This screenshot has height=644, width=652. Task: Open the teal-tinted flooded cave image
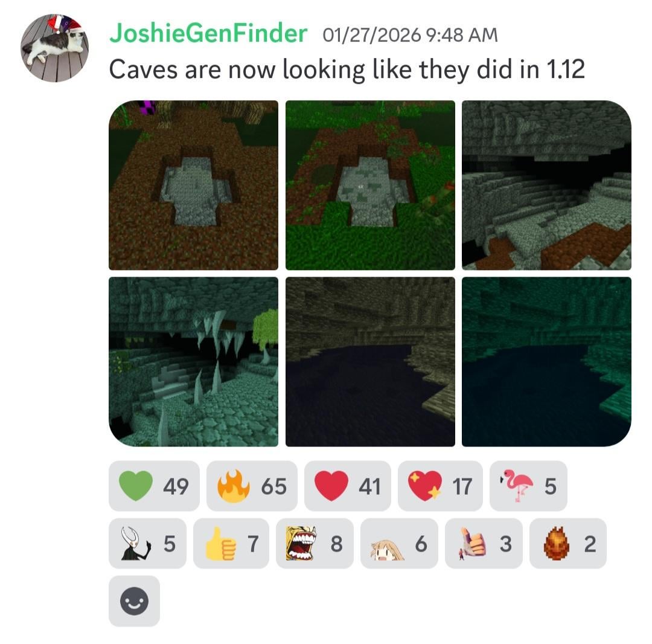pos(546,361)
